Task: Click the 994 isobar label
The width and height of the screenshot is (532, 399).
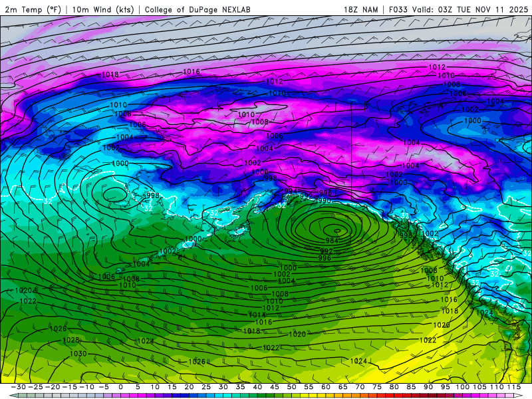Action: pyautogui.click(x=291, y=191)
